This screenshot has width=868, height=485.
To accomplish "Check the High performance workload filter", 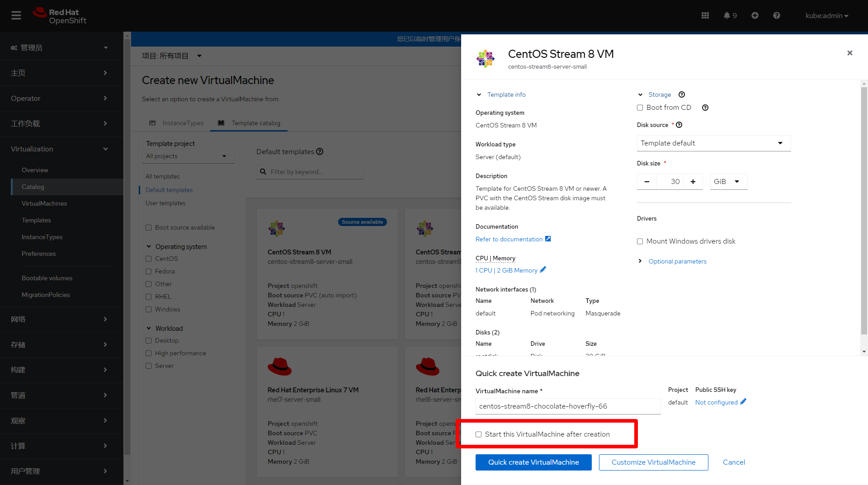I will pos(148,353).
